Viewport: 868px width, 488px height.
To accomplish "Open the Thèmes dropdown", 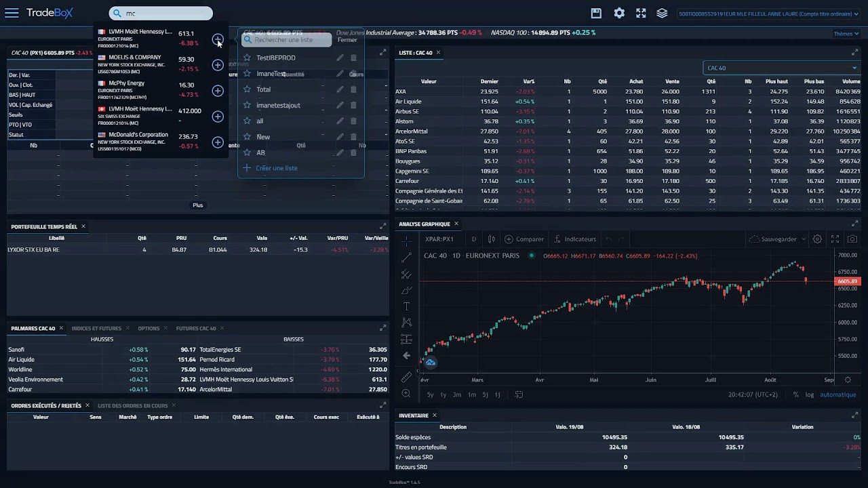I will point(846,34).
